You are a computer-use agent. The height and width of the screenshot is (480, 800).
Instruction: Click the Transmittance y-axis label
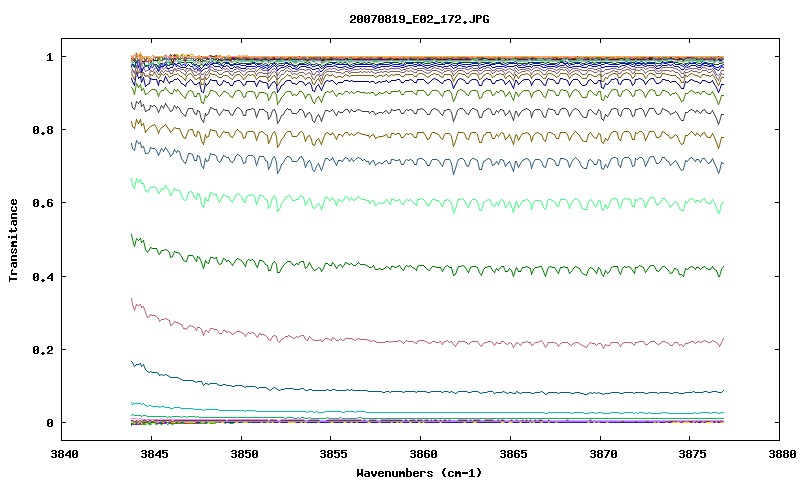(13, 240)
